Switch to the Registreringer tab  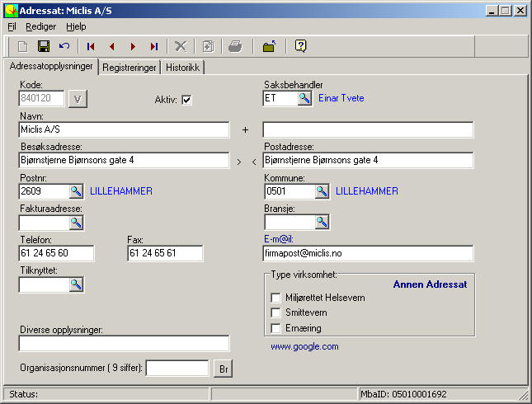[x=129, y=68]
